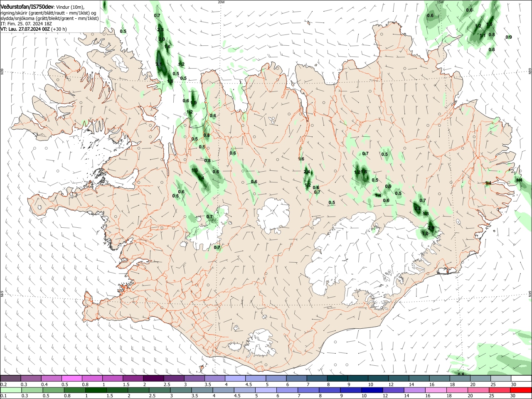This screenshot has width=532, height=399.
Task: Click the 20W longitude label
Action: [221, 2]
